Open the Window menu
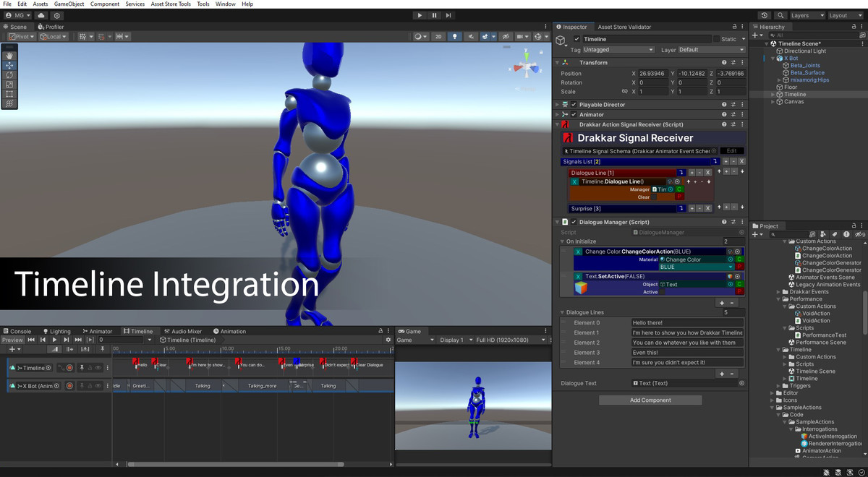 tap(225, 4)
